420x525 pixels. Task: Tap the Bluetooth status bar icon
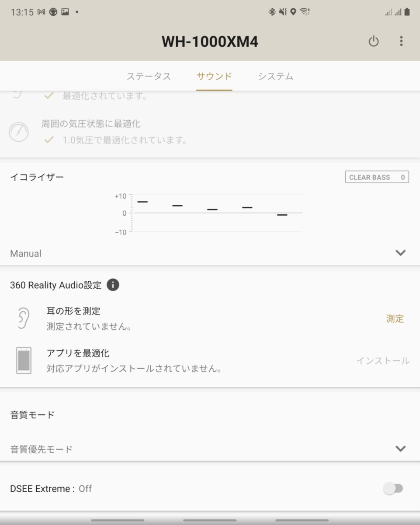(272, 12)
